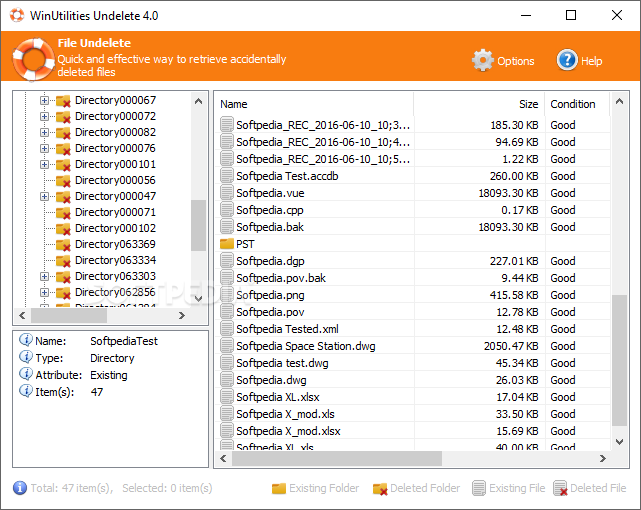Screen dimensions: 641x510
Task: Expand the Directory000067 tree node
Action: (44, 101)
